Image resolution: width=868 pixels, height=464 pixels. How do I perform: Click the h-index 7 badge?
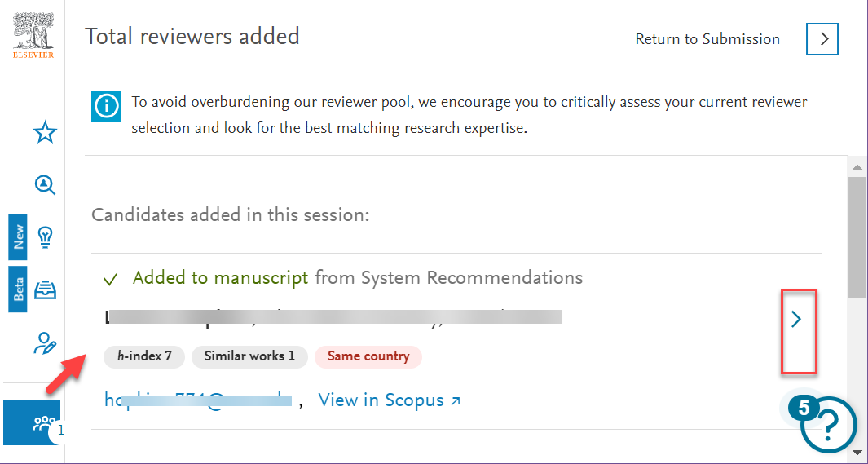coord(144,356)
